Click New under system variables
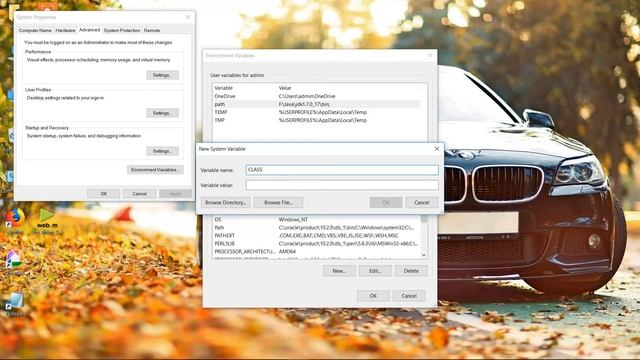The width and height of the screenshot is (640, 360). point(339,271)
